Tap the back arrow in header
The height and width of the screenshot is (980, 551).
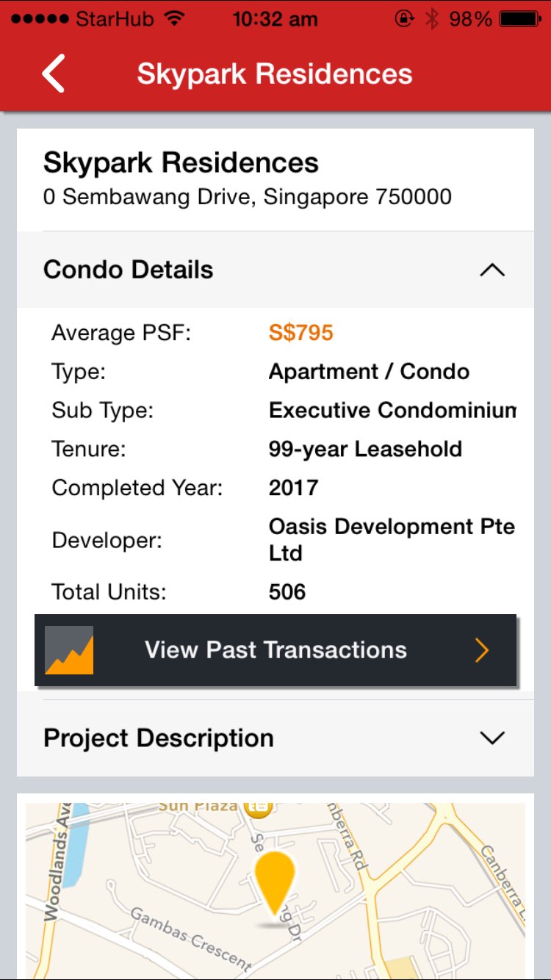click(54, 73)
